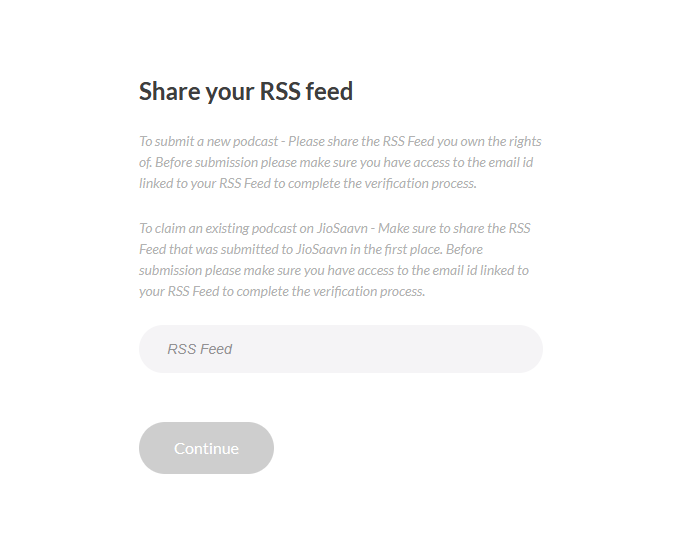This screenshot has width=677, height=543.
Task: Select the 'RSS Feed' placeholder text
Action: pyautogui.click(x=200, y=349)
